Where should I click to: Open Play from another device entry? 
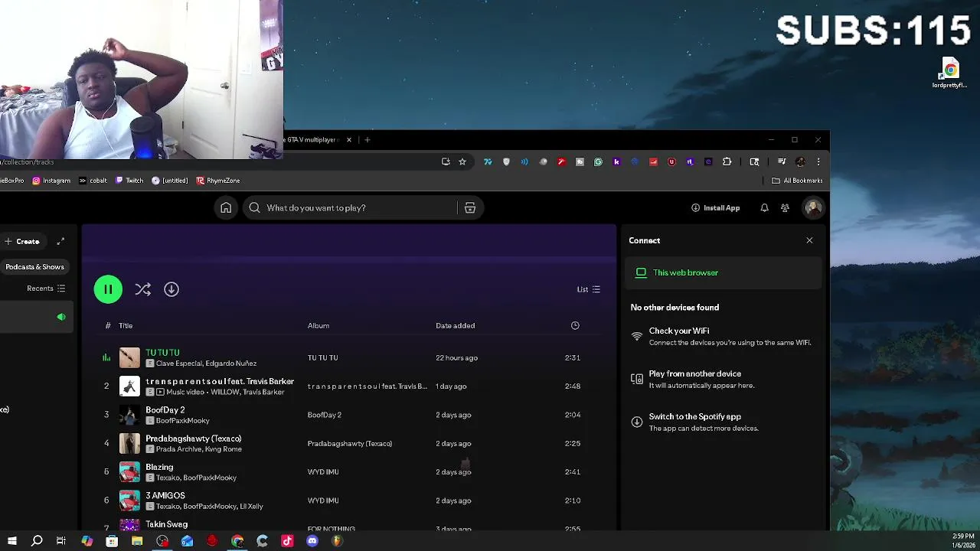[x=724, y=380]
